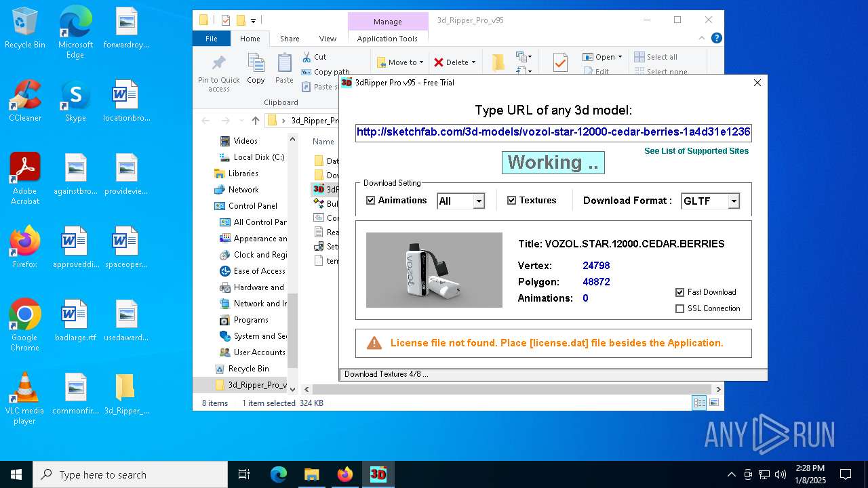Select User Accounts in the navigation pane
Image resolution: width=868 pixels, height=488 pixels.
(x=252, y=352)
